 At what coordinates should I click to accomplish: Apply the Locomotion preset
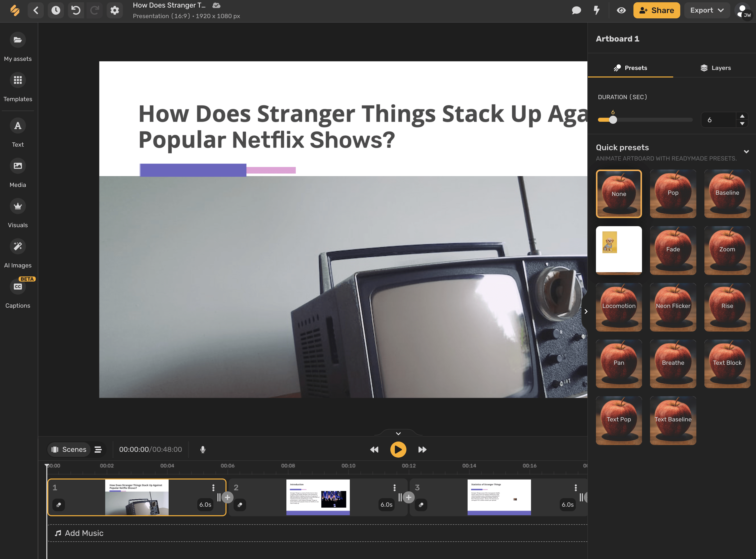tap(619, 307)
